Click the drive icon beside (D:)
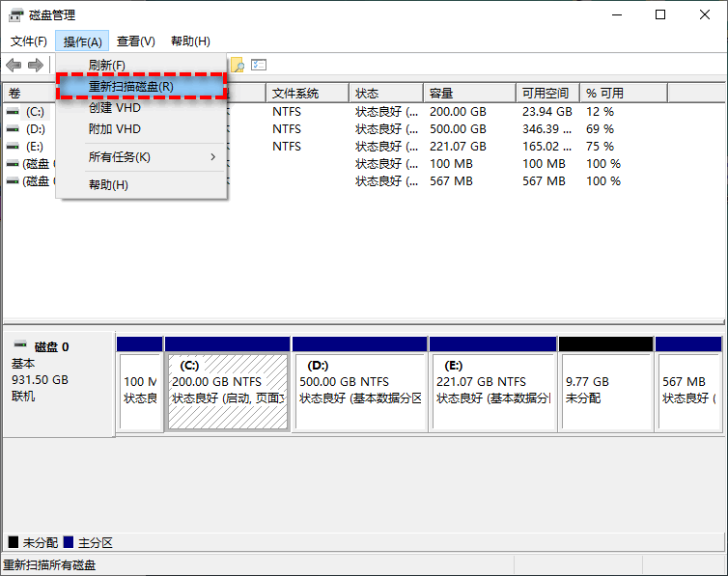Viewport: 728px width, 576px height. tap(13, 129)
